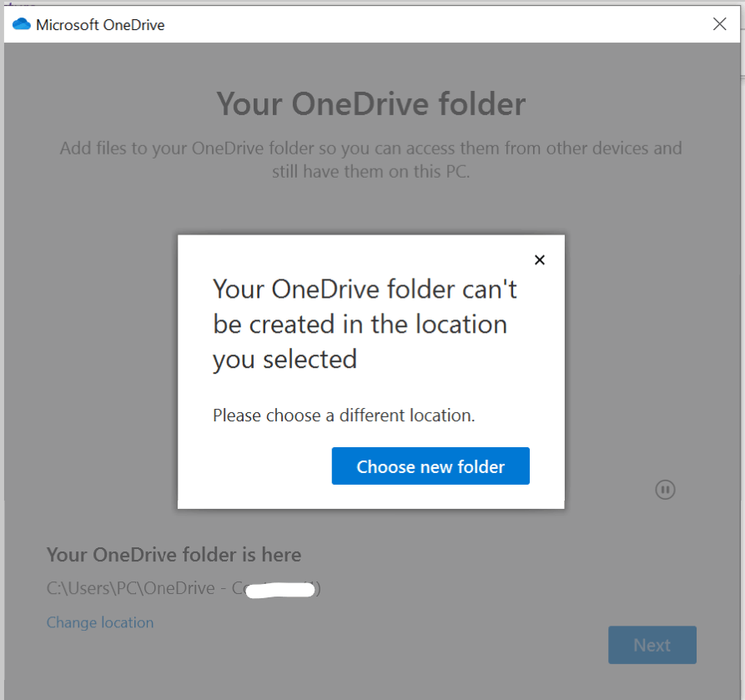Select the OneDrive folder path text
Image resolution: width=745 pixels, height=700 pixels.
click(184, 589)
